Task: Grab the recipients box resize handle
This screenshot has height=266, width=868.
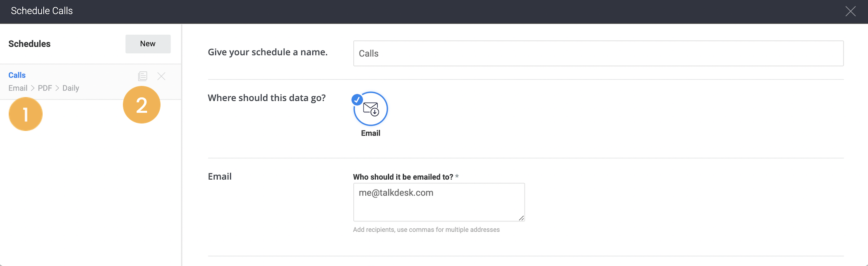Action: coord(521,218)
